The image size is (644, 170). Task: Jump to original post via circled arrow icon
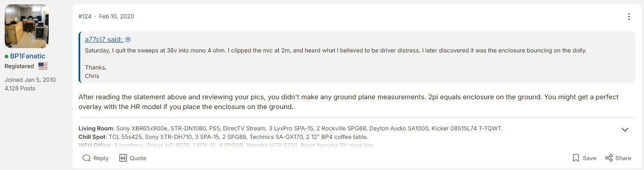point(128,40)
